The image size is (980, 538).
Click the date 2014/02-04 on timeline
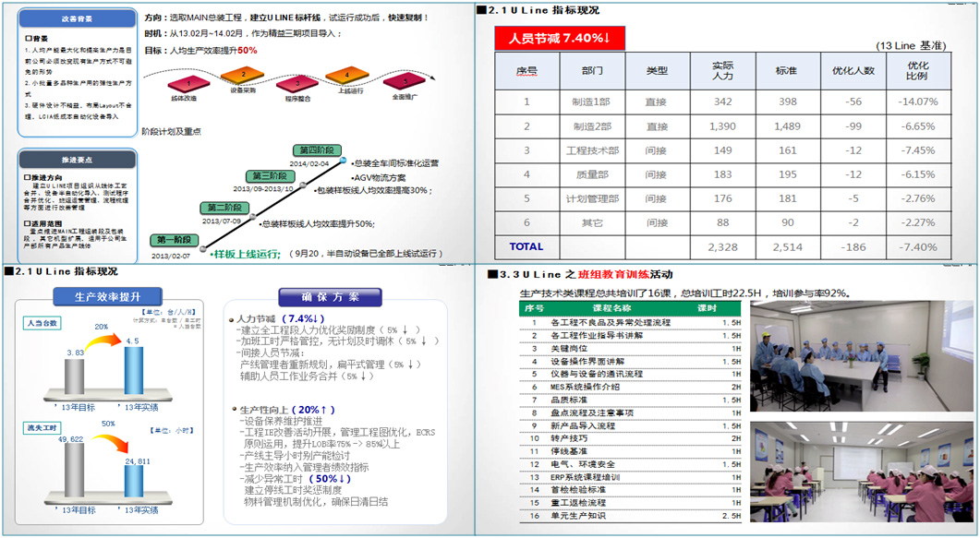[x=309, y=164]
